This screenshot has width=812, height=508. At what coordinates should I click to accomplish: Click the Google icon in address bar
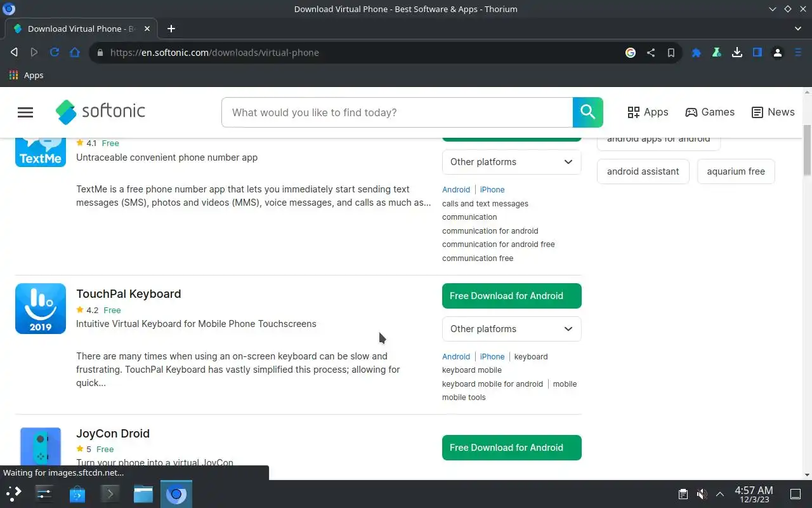pyautogui.click(x=631, y=53)
